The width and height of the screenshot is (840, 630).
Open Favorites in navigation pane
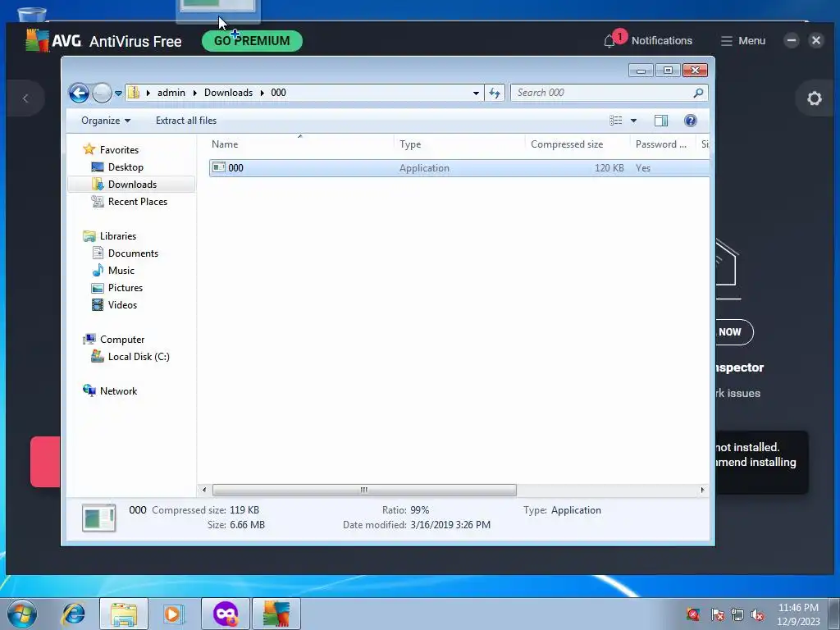(x=119, y=150)
